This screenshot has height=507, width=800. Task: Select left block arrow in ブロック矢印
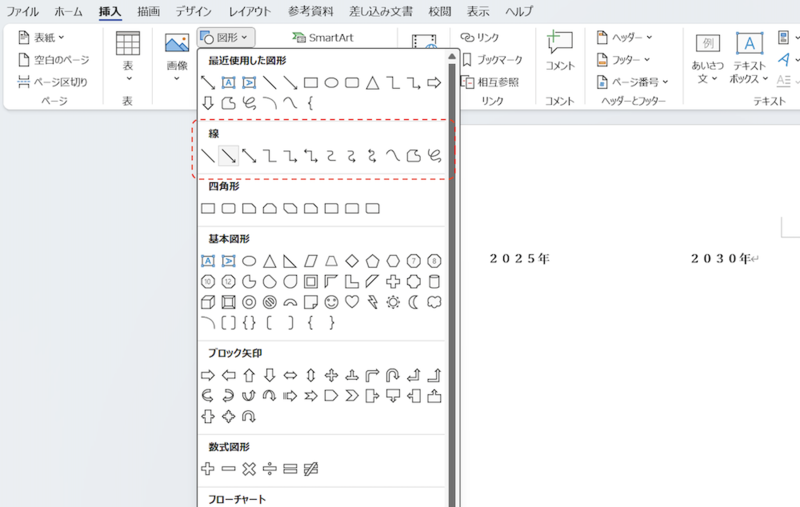(x=229, y=375)
